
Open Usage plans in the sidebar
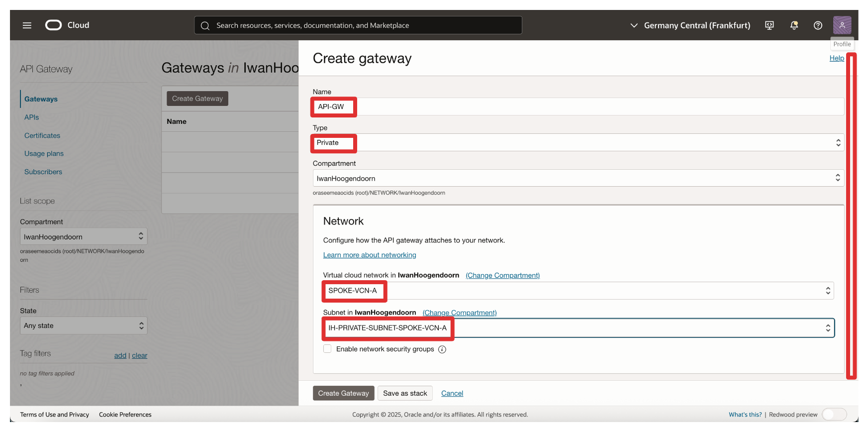click(x=44, y=154)
